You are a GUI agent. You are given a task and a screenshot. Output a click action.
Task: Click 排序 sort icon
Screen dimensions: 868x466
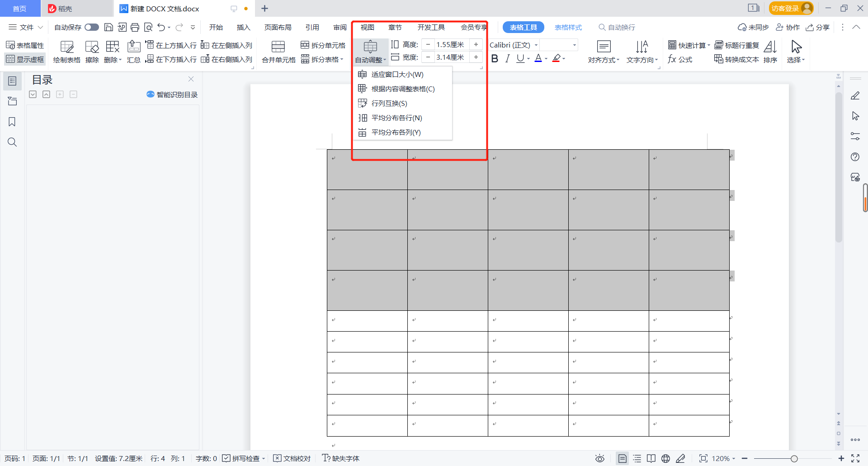pyautogui.click(x=770, y=52)
